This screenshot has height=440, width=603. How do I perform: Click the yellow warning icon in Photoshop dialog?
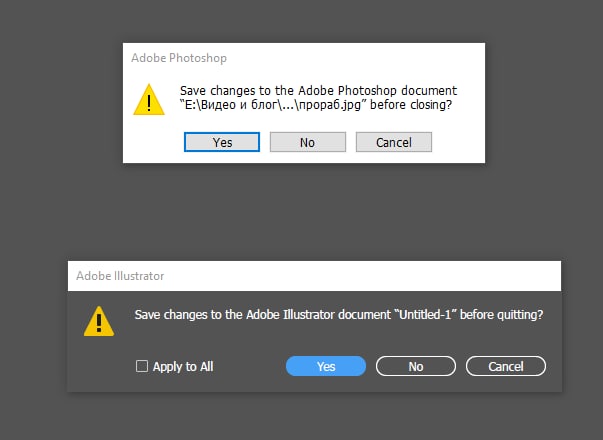pos(150,99)
